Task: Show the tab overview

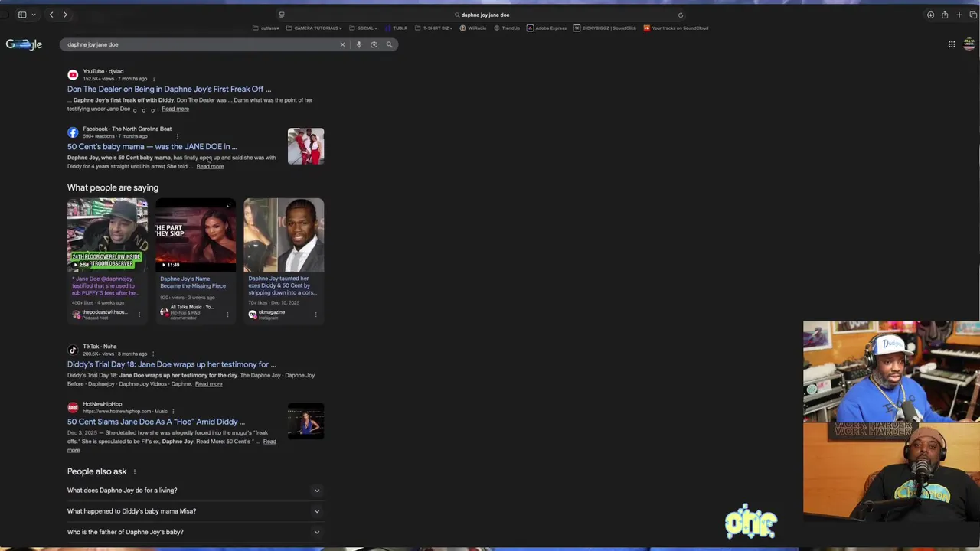Action: (x=973, y=15)
